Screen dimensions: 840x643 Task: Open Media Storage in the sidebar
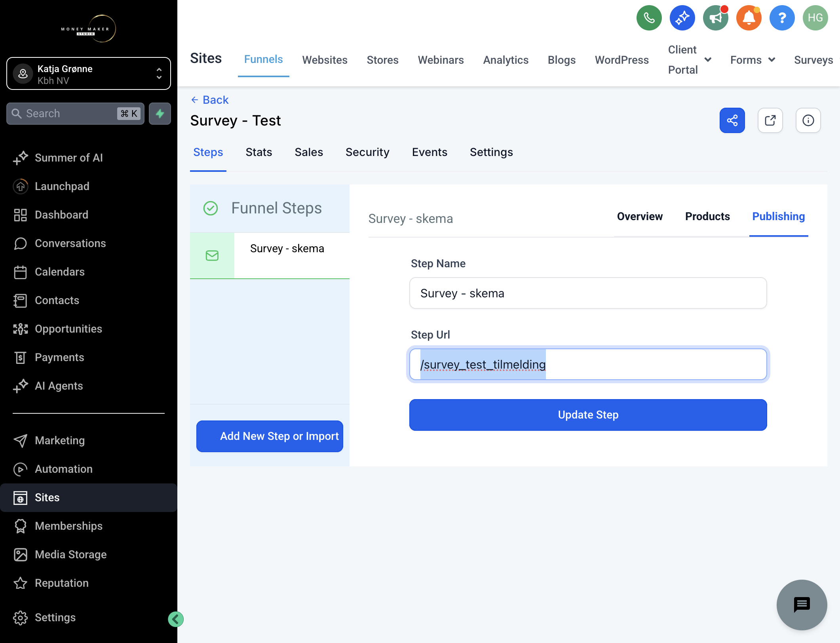click(89, 554)
